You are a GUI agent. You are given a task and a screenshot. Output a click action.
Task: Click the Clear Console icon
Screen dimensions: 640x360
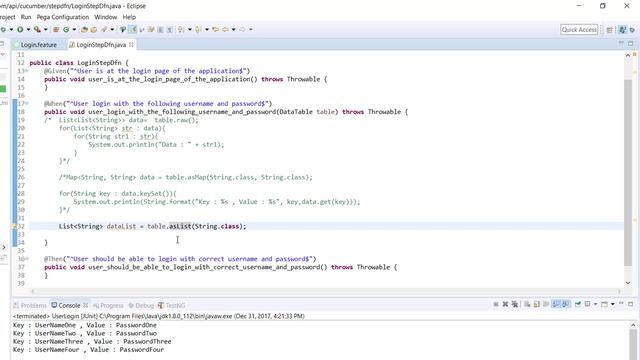pyautogui.click(x=527, y=304)
